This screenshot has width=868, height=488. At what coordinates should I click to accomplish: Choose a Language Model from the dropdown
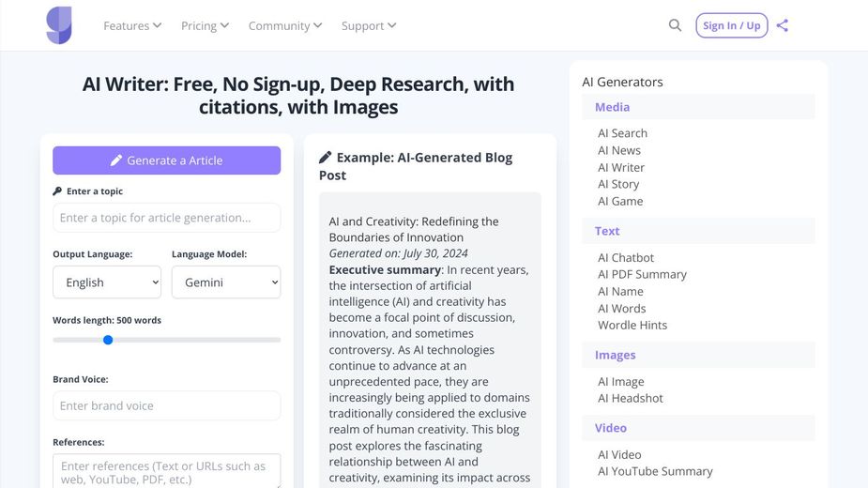pyautogui.click(x=226, y=282)
